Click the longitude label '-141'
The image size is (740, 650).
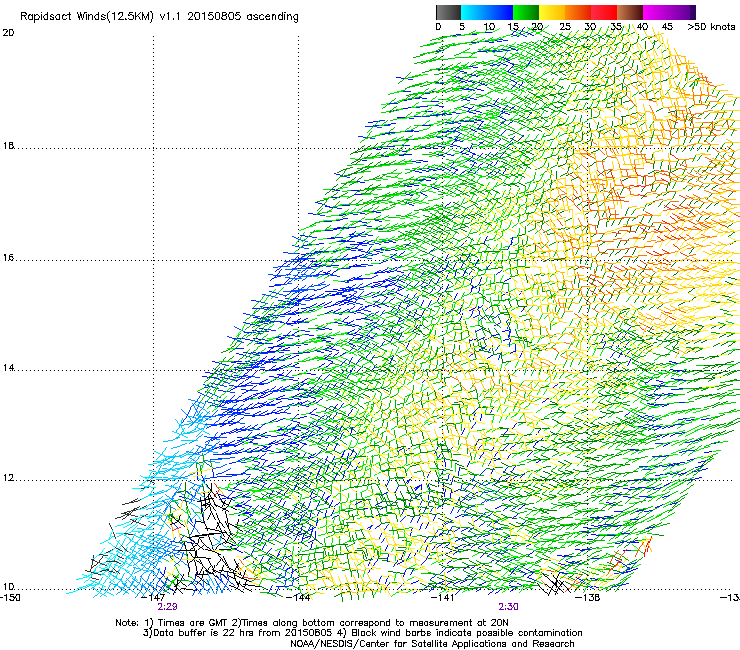[x=443, y=598]
